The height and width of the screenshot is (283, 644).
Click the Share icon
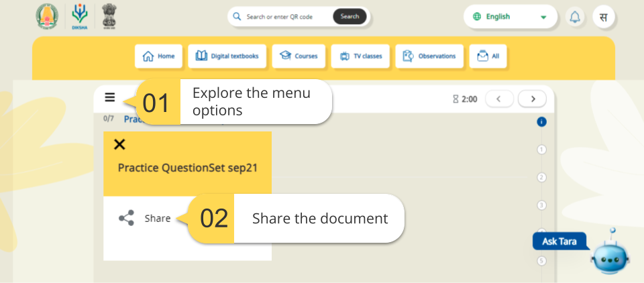click(x=126, y=218)
